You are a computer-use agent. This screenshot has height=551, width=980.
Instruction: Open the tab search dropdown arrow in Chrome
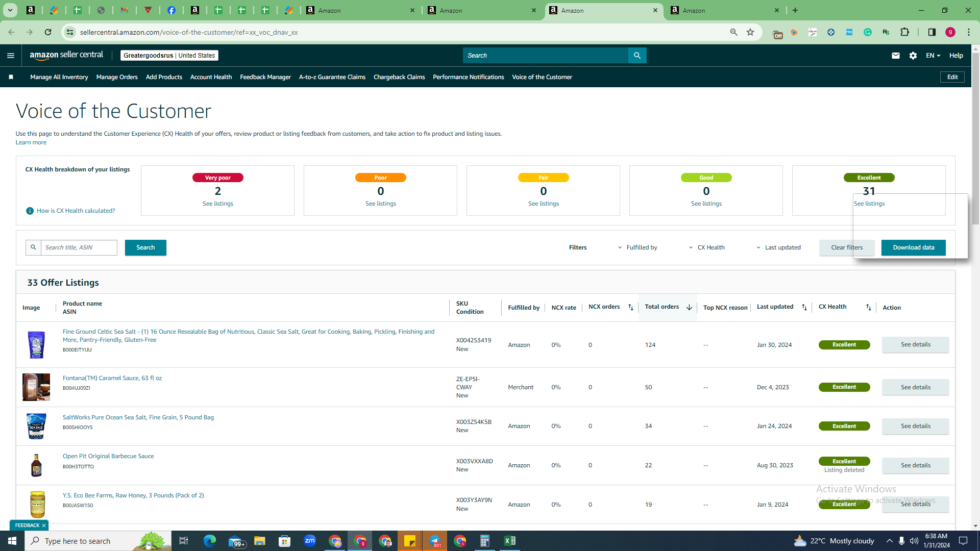pyautogui.click(x=10, y=10)
